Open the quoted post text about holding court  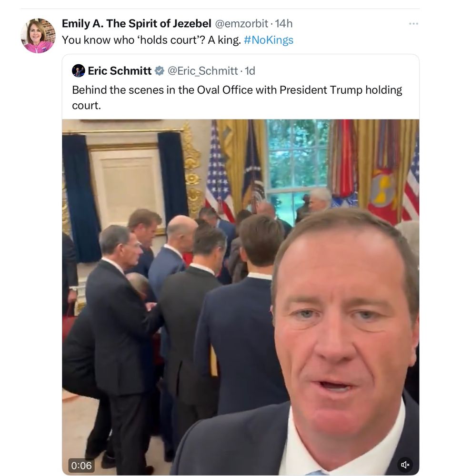point(237,98)
